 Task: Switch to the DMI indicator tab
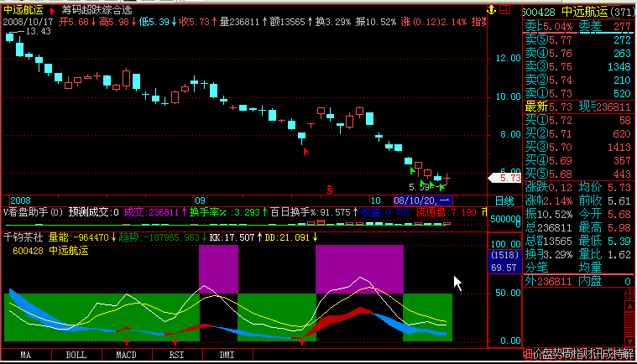click(227, 355)
